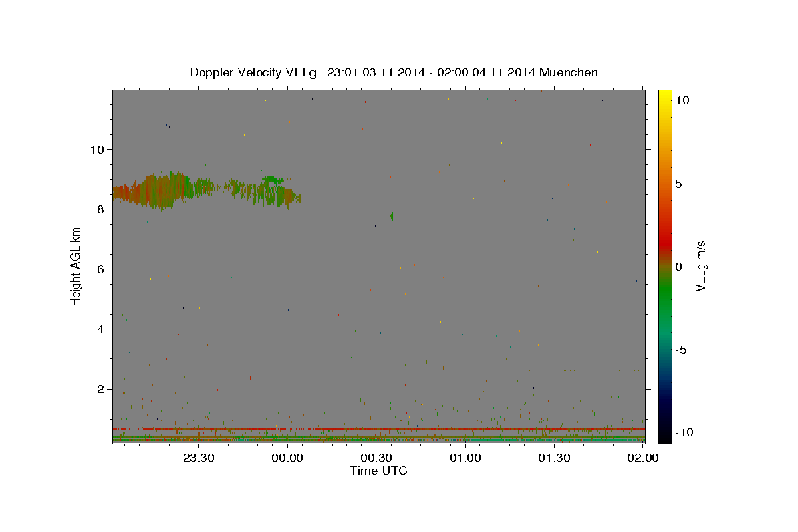The height and width of the screenshot is (532, 798).
Task: Click the colorbar tick label '10'
Action: [x=682, y=100]
